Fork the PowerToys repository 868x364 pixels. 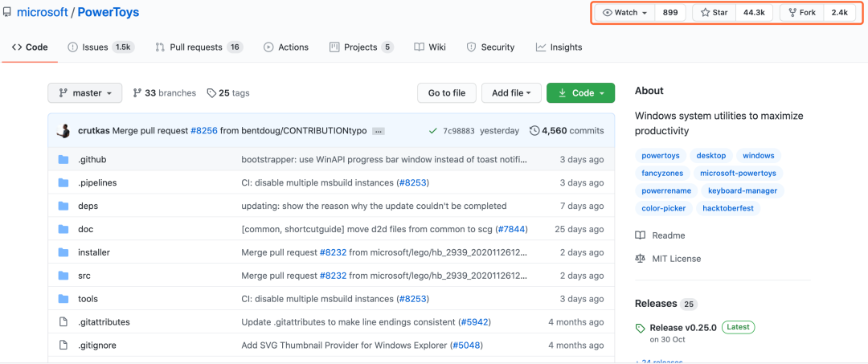tap(802, 13)
